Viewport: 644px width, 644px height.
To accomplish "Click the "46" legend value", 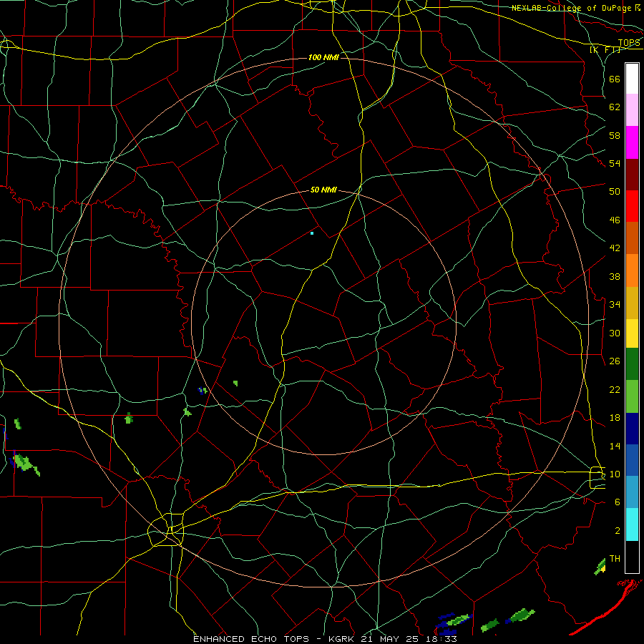I will [615, 220].
